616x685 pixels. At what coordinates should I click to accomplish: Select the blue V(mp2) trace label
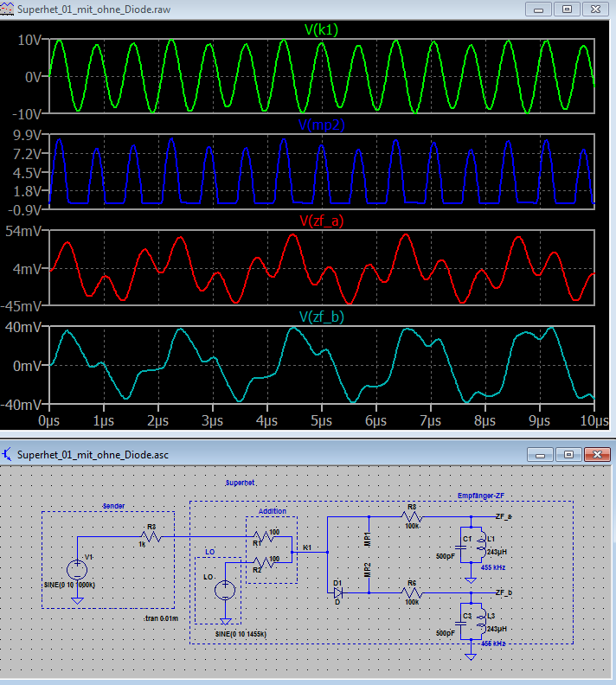point(322,125)
